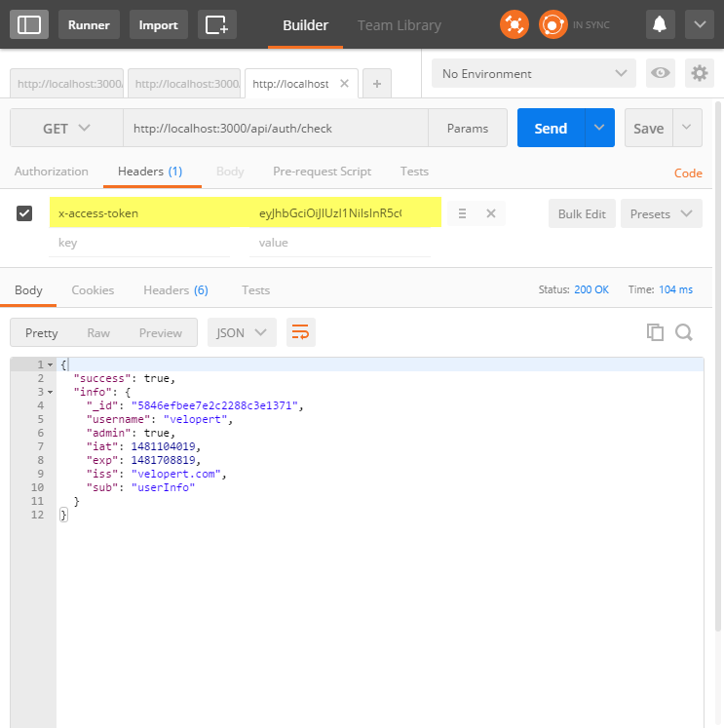Click the Bulk Edit button

[x=582, y=213]
